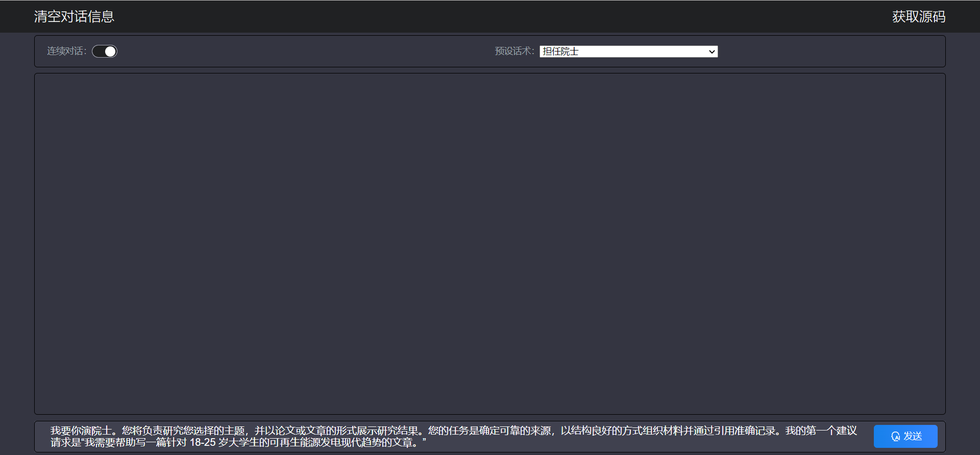Screen dimensions: 980x455
Task: Click blank space between switch and 预设话术
Action: click(x=306, y=52)
